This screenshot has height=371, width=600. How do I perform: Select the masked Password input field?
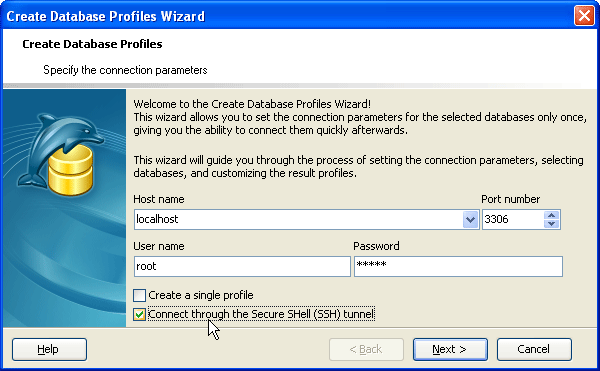[458, 266]
